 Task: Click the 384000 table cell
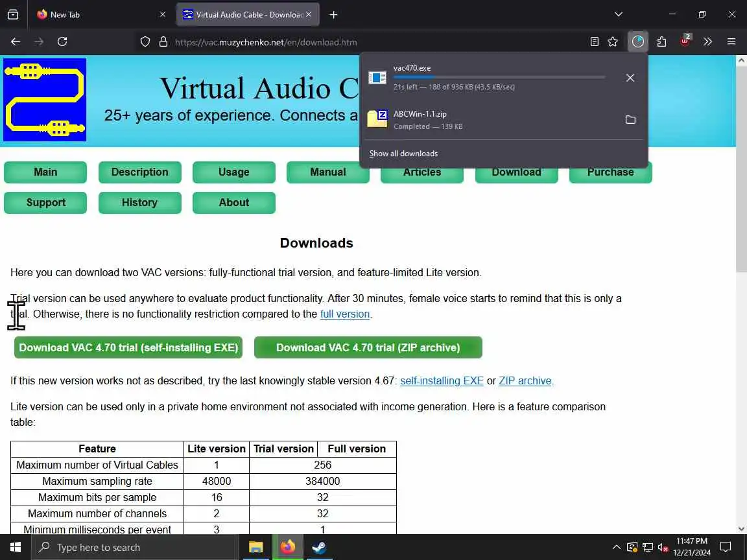[x=322, y=481]
